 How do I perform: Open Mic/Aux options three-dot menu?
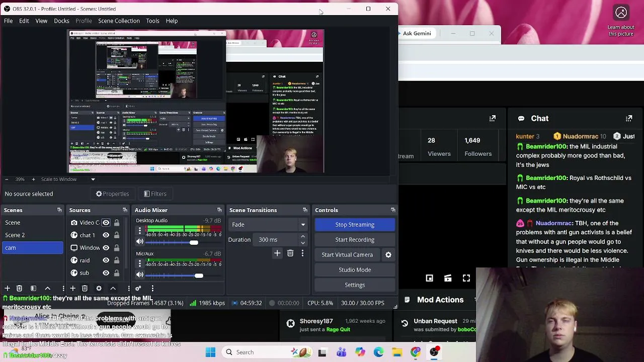[140, 264]
